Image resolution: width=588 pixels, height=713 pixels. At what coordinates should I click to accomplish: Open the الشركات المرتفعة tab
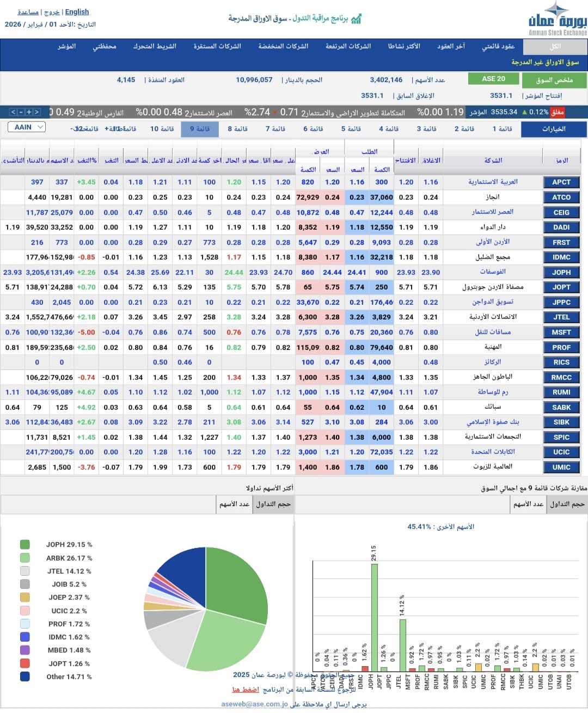click(348, 46)
